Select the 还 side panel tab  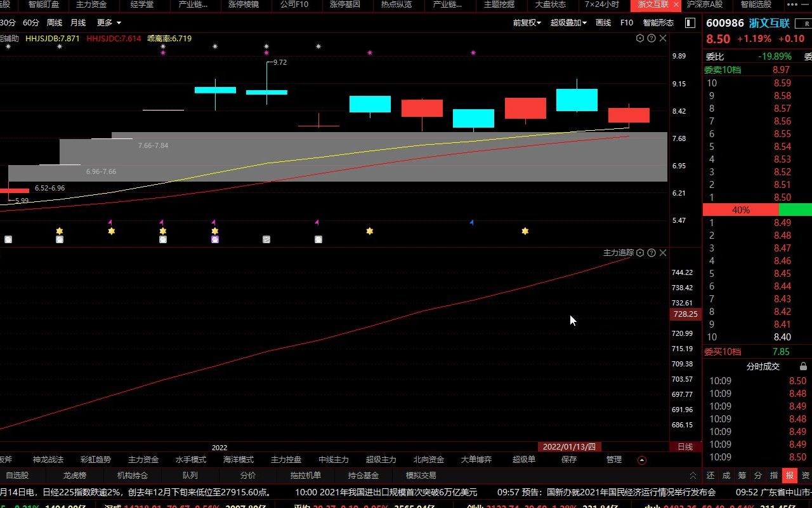pos(710,475)
